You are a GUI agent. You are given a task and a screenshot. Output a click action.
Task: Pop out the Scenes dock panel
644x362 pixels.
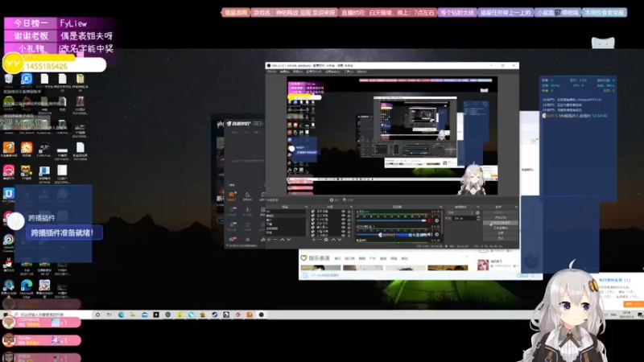[307, 207]
